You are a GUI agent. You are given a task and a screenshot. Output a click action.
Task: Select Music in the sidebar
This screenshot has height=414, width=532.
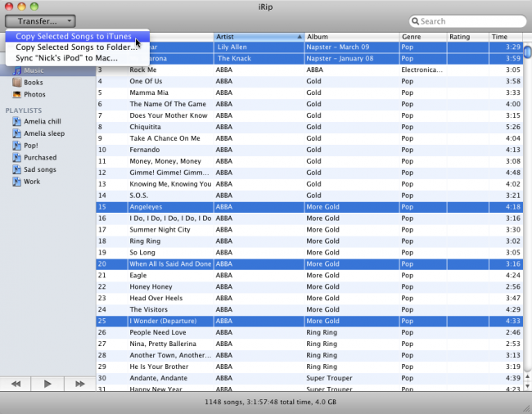pos(47,70)
